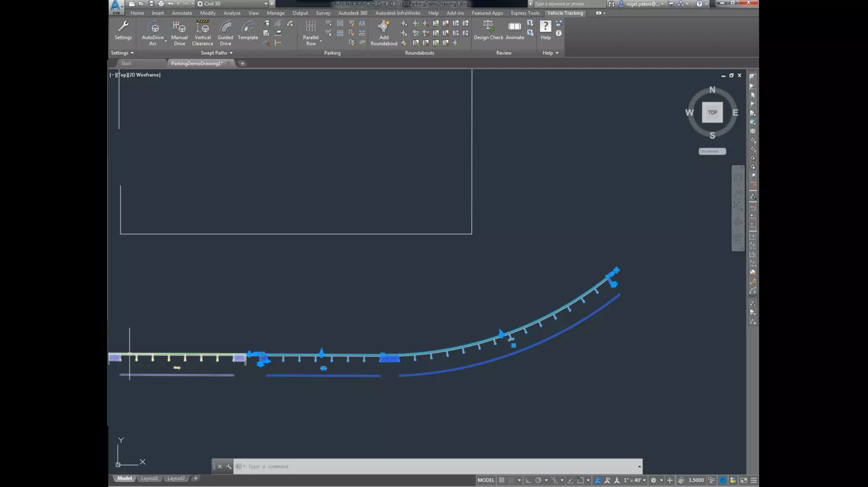Open the Autodesk App Store cart icon

click(670, 4)
